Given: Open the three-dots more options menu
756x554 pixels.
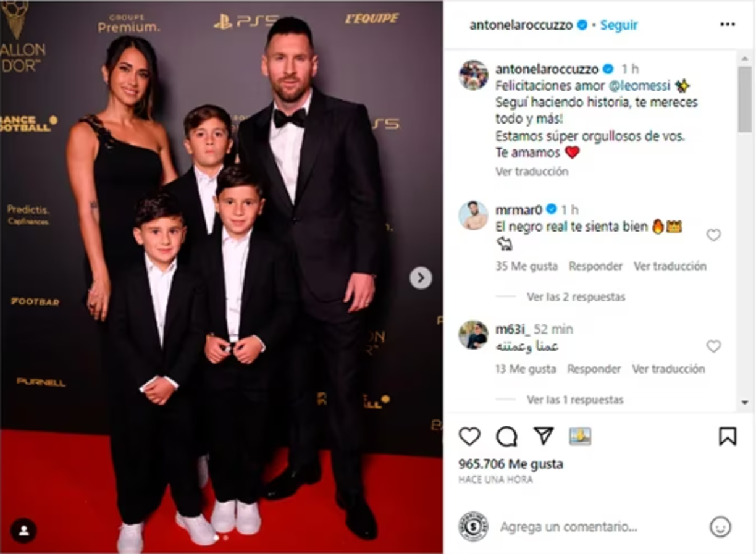Looking at the screenshot, I should [728, 25].
